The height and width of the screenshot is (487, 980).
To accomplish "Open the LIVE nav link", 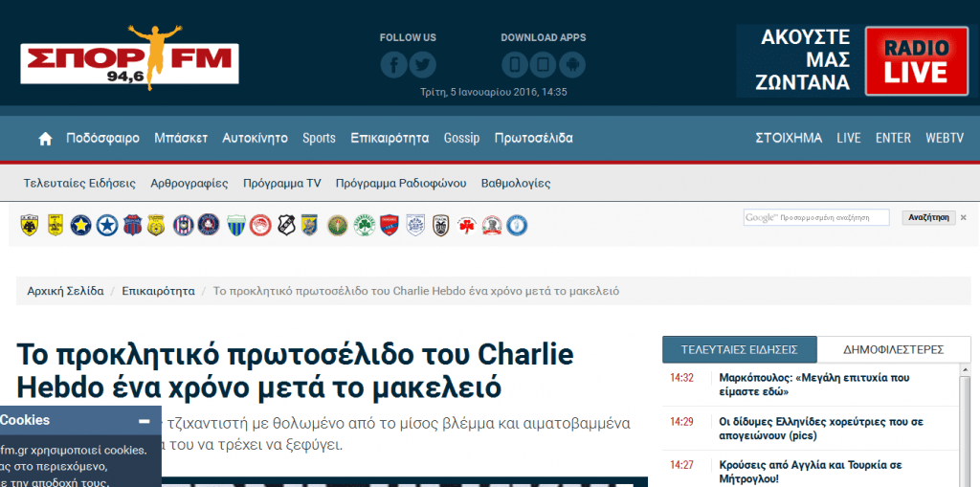I will (x=849, y=138).
